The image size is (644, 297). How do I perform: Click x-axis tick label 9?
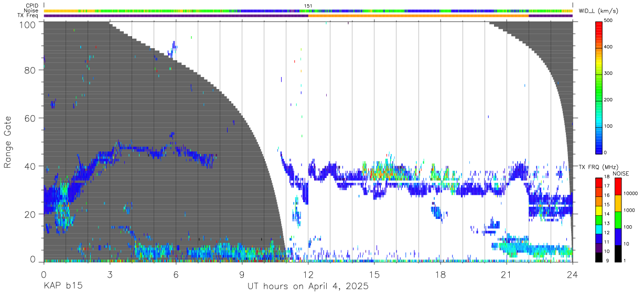(x=242, y=274)
